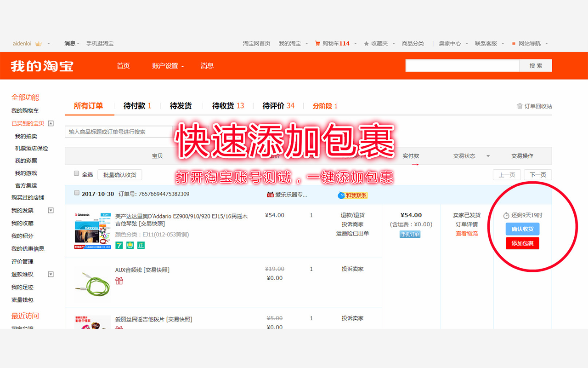Collapse the 已买到的宝贝 sidebar section
Image resolution: width=588 pixels, height=368 pixels.
pyautogui.click(x=51, y=123)
